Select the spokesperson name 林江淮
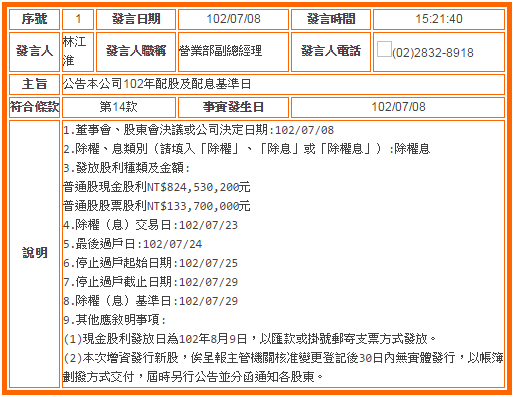Image resolution: width=514 pixels, height=397 pixels. pyautogui.click(x=74, y=52)
